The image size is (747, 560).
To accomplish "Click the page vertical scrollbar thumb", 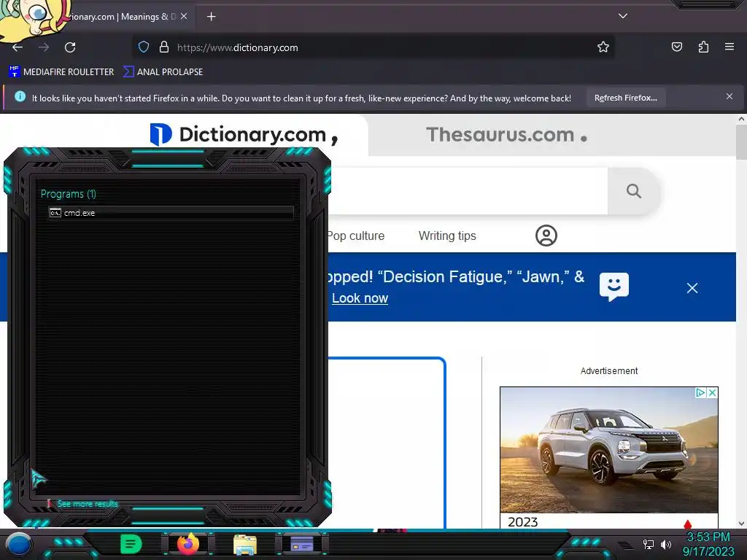I will pyautogui.click(x=741, y=142).
